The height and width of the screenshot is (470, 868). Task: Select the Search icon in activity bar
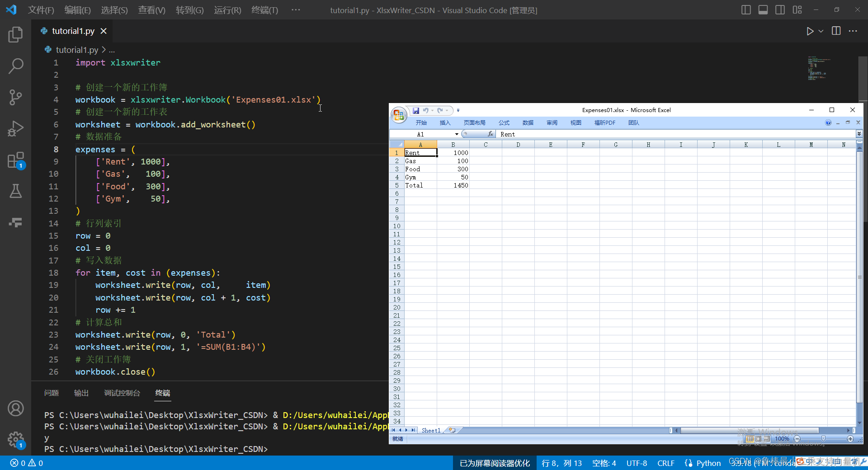(x=16, y=66)
